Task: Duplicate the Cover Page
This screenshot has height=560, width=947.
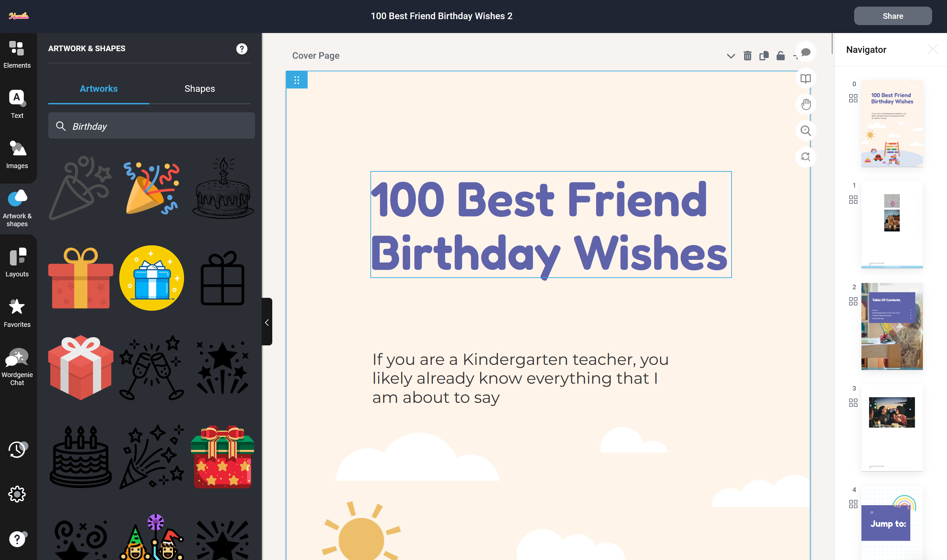Action: (764, 56)
